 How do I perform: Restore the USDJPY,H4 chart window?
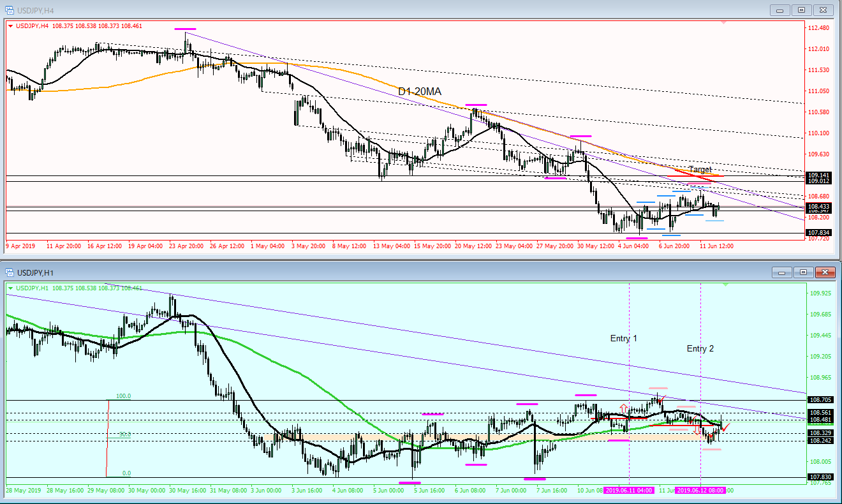click(x=802, y=10)
